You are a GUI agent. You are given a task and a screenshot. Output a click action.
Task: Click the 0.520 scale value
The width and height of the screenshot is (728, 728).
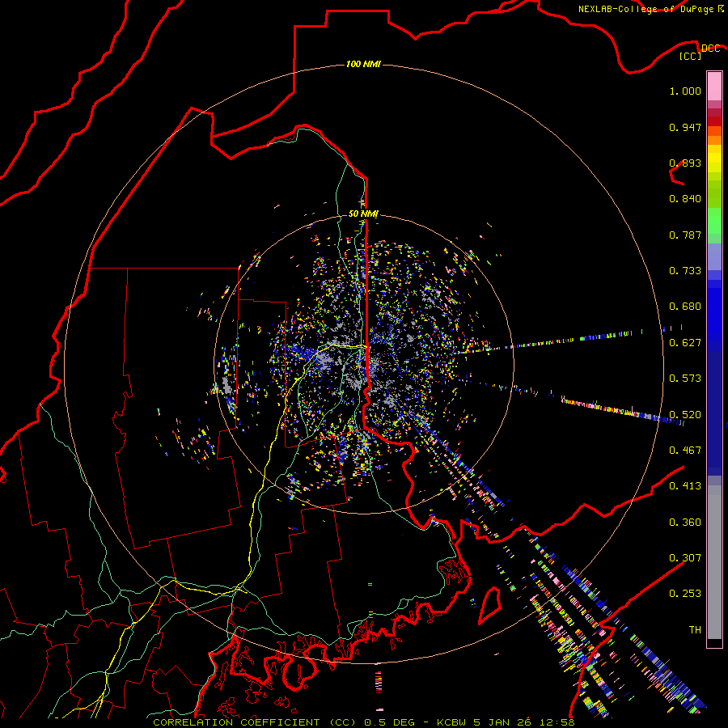pyautogui.click(x=685, y=415)
